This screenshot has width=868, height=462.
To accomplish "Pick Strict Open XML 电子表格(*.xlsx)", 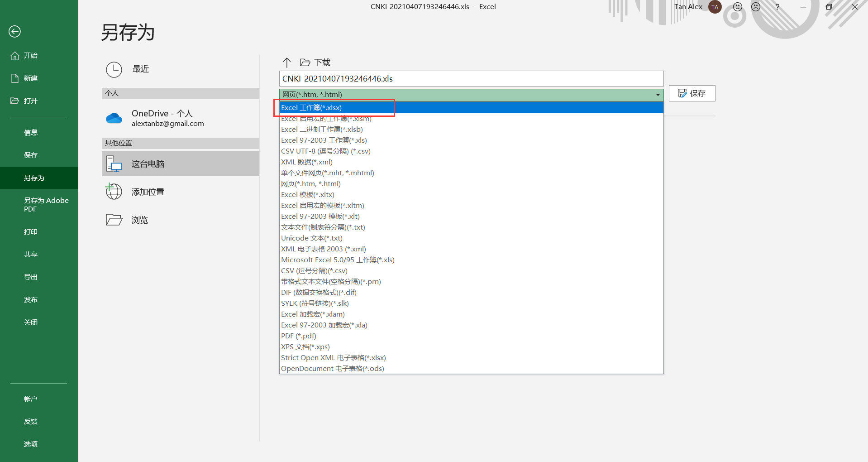I will [471, 358].
